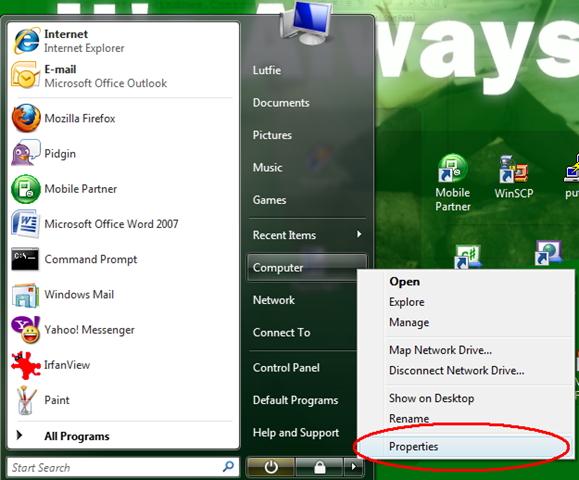
Task: Open shutdown options arrow beside lock button
Action: pyautogui.click(x=354, y=467)
